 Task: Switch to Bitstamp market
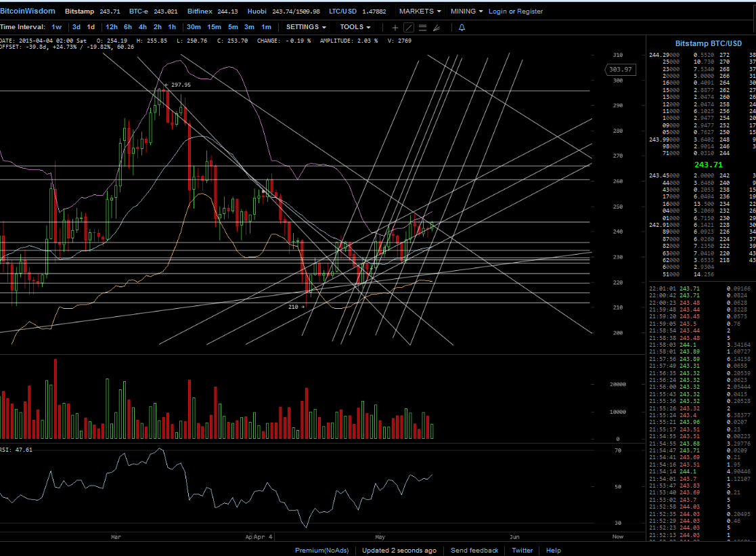(80, 11)
